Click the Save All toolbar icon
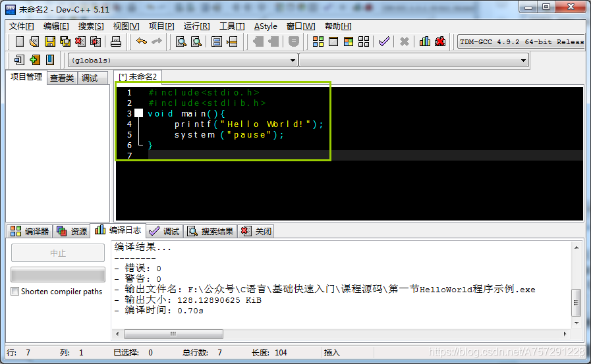Screen dimensions: 591x364 pyautogui.click(x=65, y=41)
